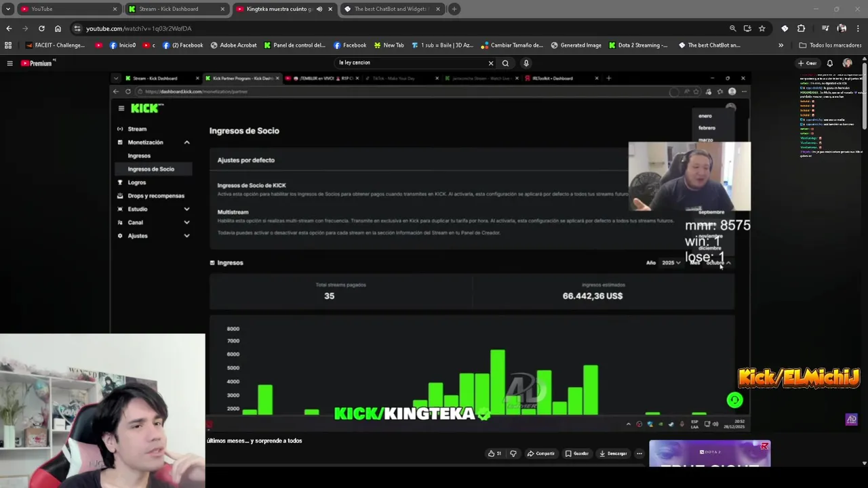Open the FACEIT - Challenge bookmark
Image resolution: width=868 pixels, height=488 pixels.
55,45
